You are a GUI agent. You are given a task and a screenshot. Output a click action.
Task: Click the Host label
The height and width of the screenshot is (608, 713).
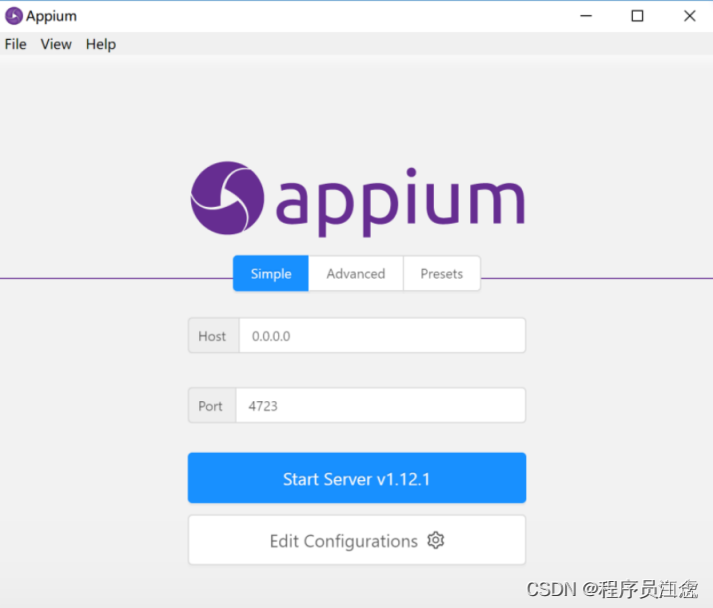point(214,336)
